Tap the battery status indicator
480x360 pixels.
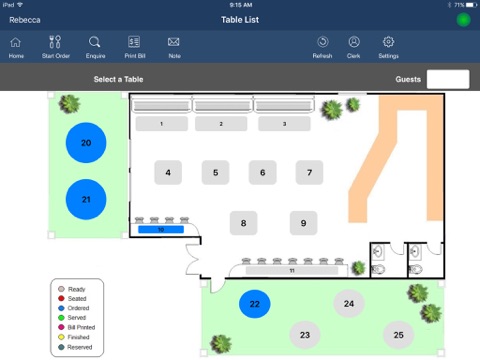(472, 5)
